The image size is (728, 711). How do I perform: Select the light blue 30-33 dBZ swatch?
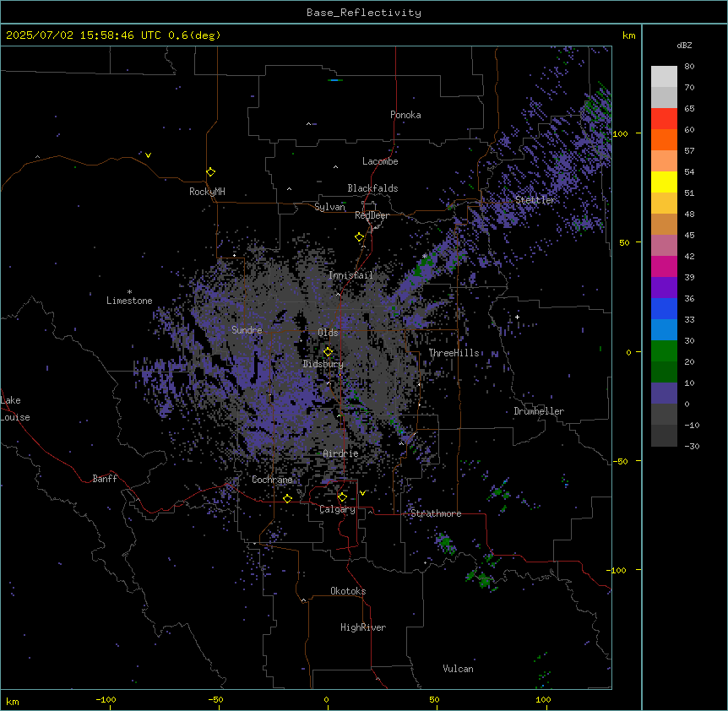pyautogui.click(x=664, y=330)
